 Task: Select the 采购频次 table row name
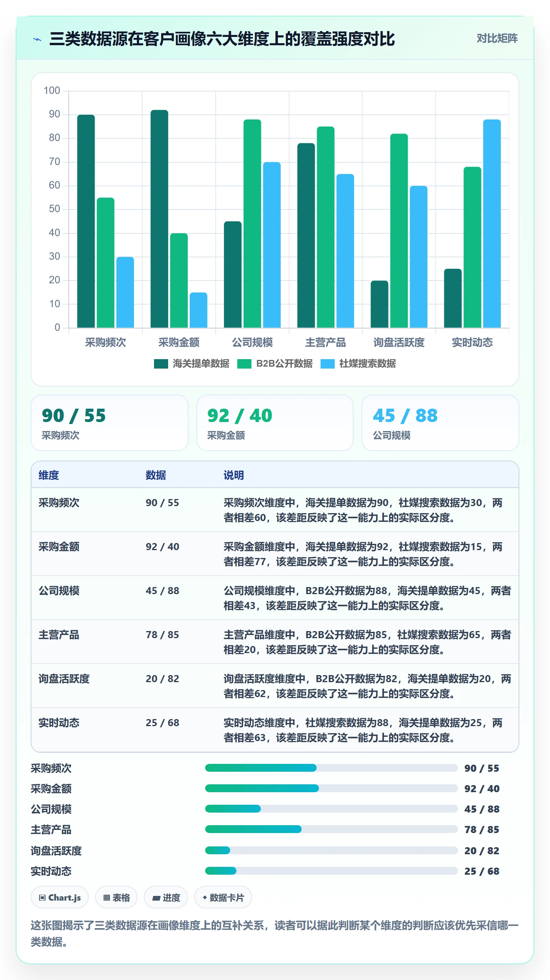(x=59, y=503)
